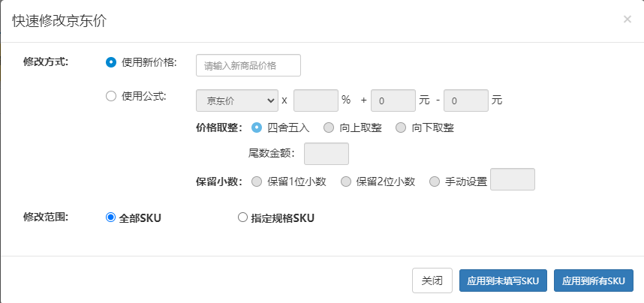Select 保留2位小数 option
Screen dimensions: 644x303
[x=346, y=181]
